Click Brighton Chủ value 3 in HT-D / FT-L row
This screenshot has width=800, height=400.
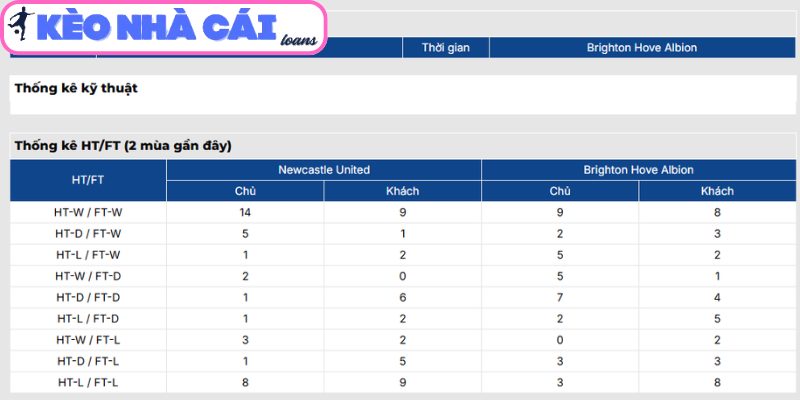click(x=560, y=361)
